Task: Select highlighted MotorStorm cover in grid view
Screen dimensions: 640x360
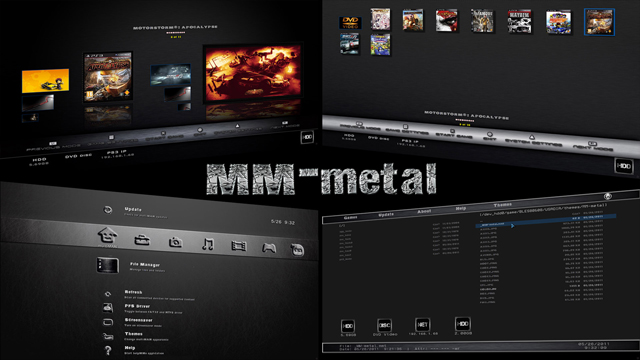Action: (599, 22)
